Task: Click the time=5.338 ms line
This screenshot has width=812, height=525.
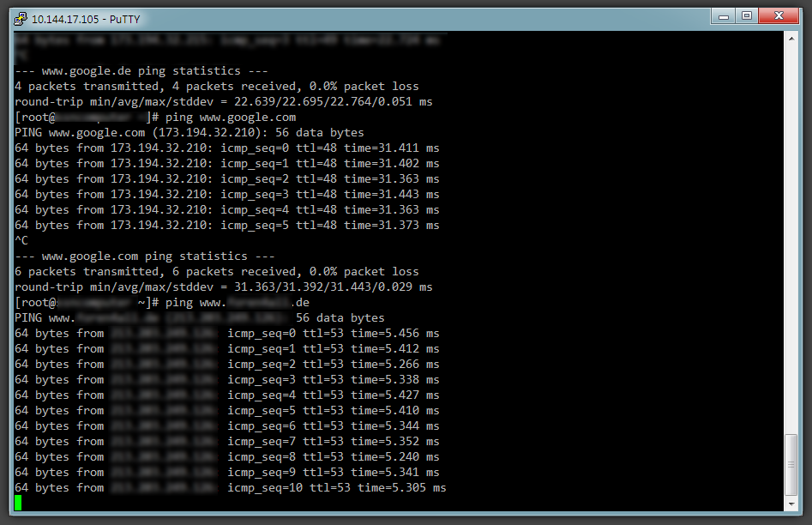Action: click(x=227, y=380)
